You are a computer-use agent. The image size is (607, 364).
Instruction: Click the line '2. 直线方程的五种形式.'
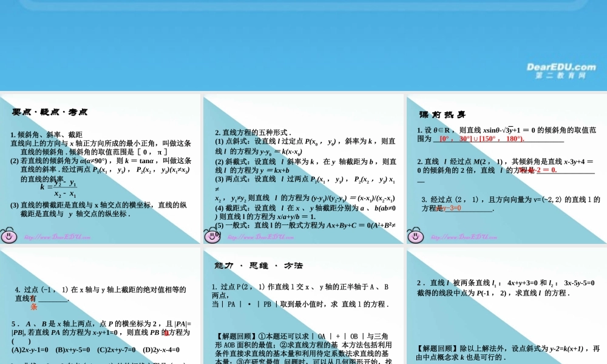[253, 132]
